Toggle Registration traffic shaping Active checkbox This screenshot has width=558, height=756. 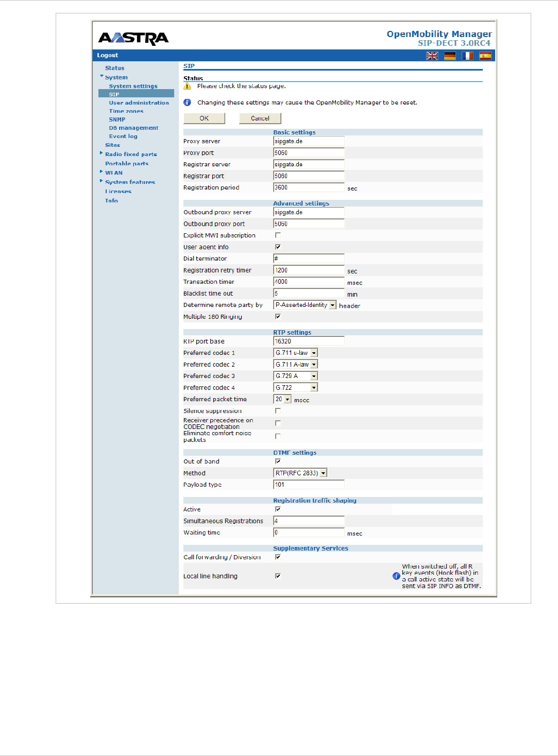click(278, 509)
